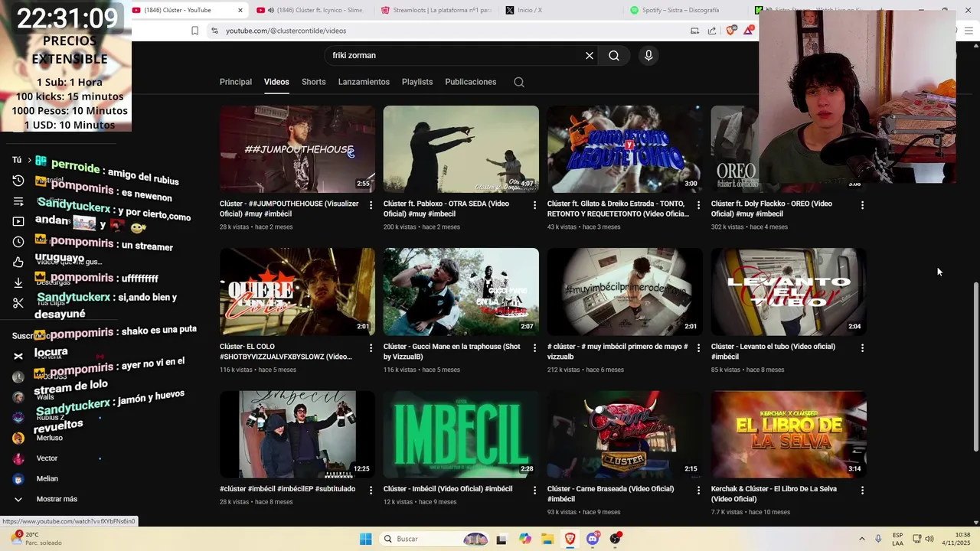Open the Windows Start menu
The height and width of the screenshot is (551, 980).
(x=366, y=539)
